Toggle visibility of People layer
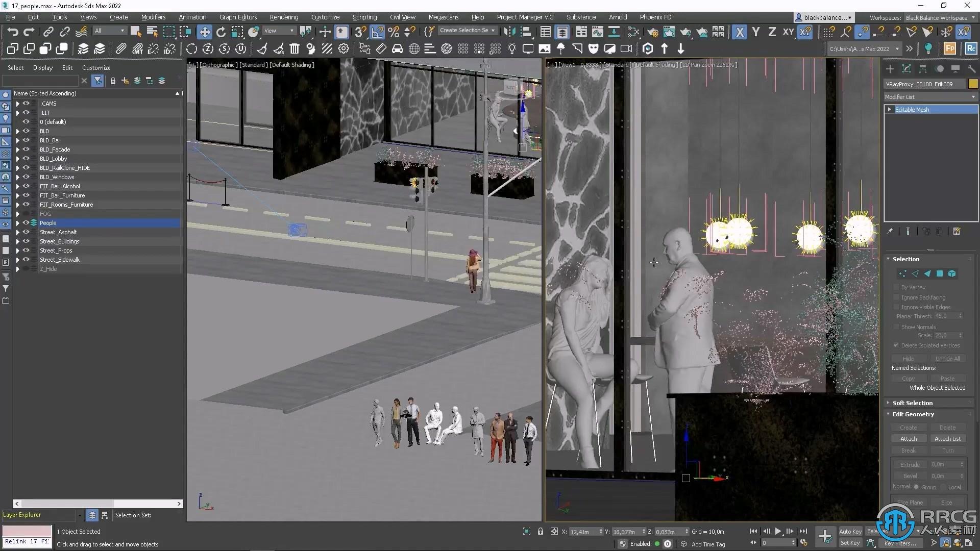The width and height of the screenshot is (980, 551). coord(25,222)
